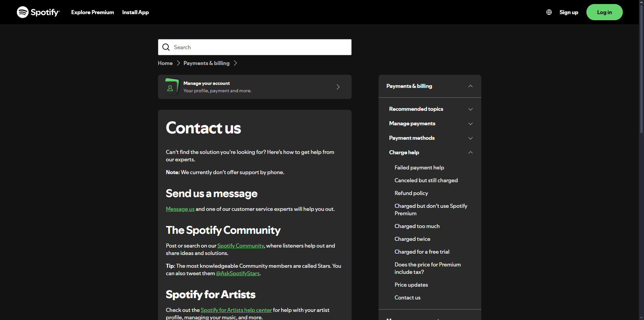Image resolution: width=644 pixels, height=320 pixels.
Task: Open Install App in top navigation
Action: pos(135,12)
